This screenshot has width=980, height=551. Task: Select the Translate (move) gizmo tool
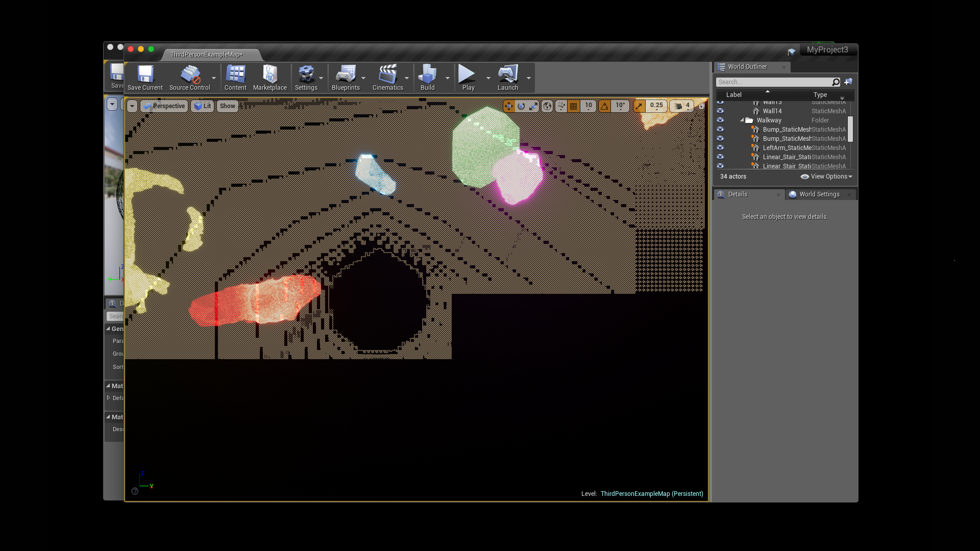coord(509,106)
